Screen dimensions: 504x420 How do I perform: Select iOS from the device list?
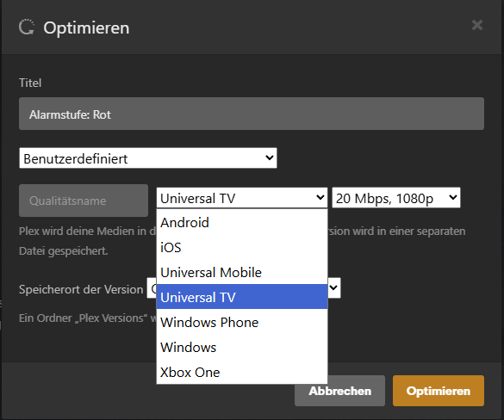pyautogui.click(x=242, y=248)
